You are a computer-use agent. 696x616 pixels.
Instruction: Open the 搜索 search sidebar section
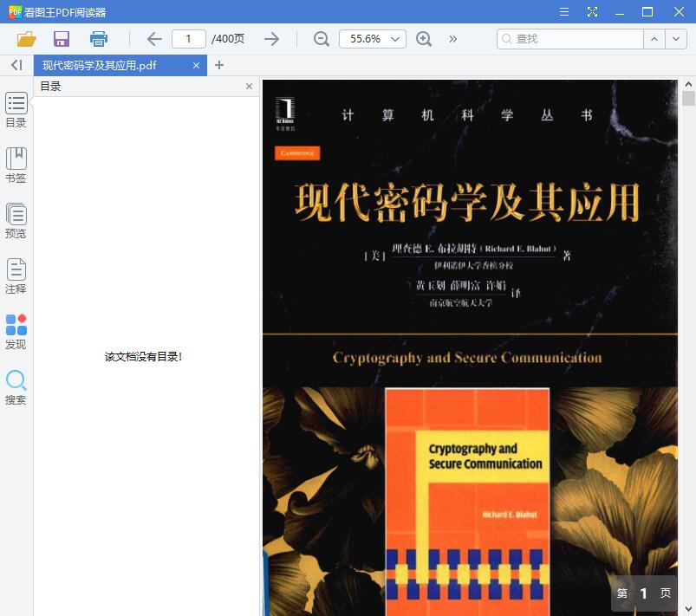point(16,387)
